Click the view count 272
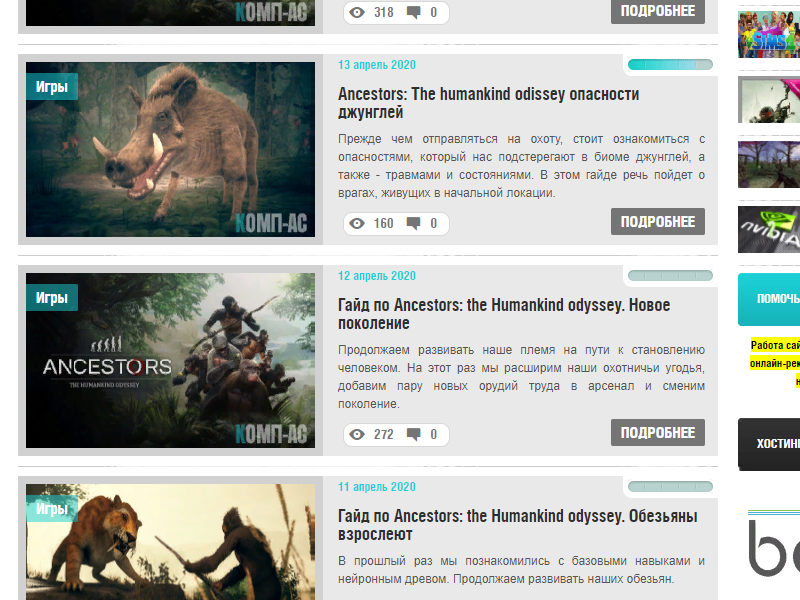 (383, 434)
